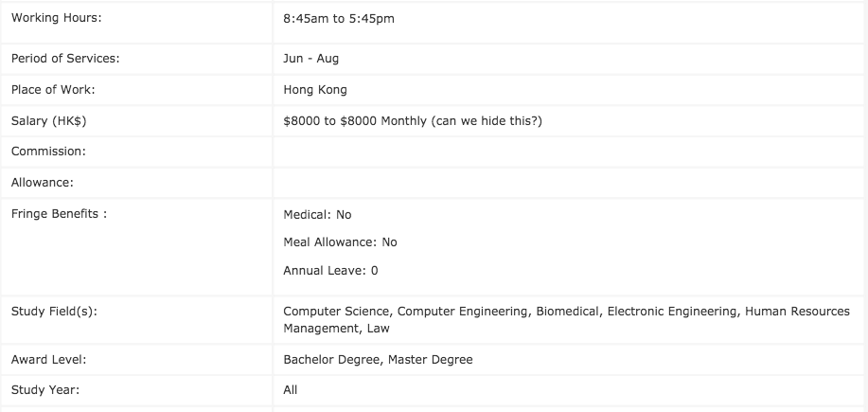Click the empty Allowance value cell
Image resolution: width=868 pixels, height=412 pixels.
pyautogui.click(x=568, y=182)
